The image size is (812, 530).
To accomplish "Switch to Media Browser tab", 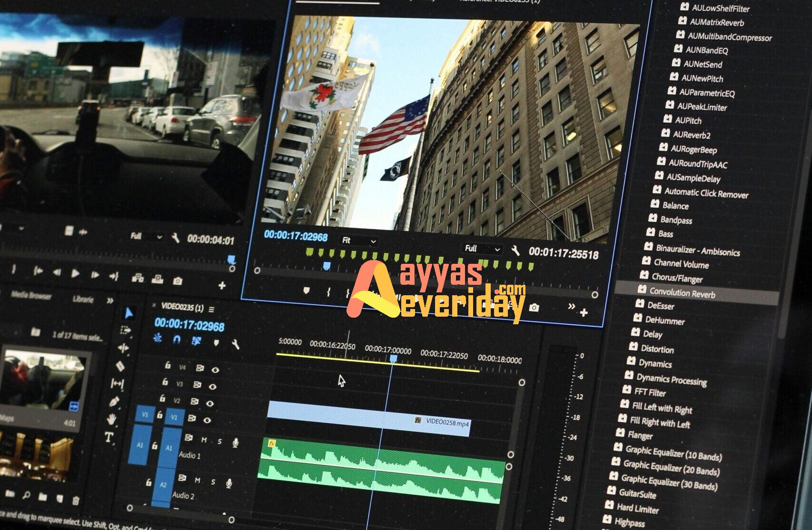I will [x=32, y=295].
